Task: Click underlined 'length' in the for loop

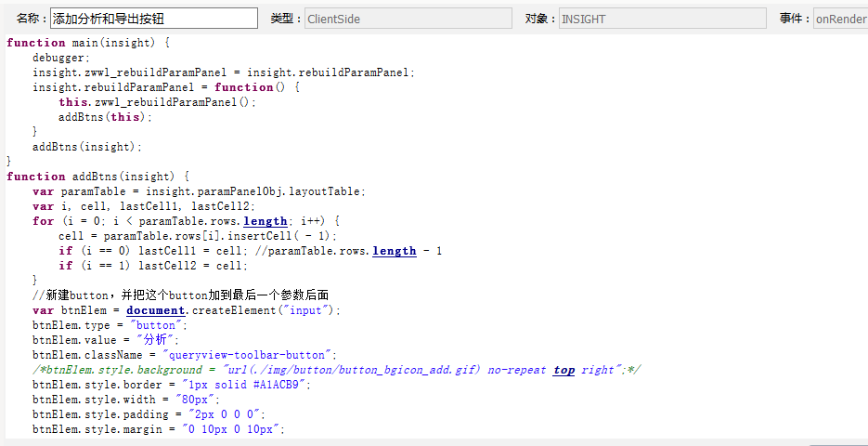Action: 266,221
